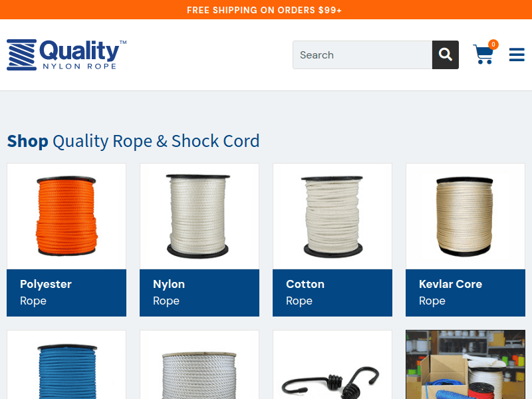
Task: Open the Polyester Rope category label
Action: point(66,293)
